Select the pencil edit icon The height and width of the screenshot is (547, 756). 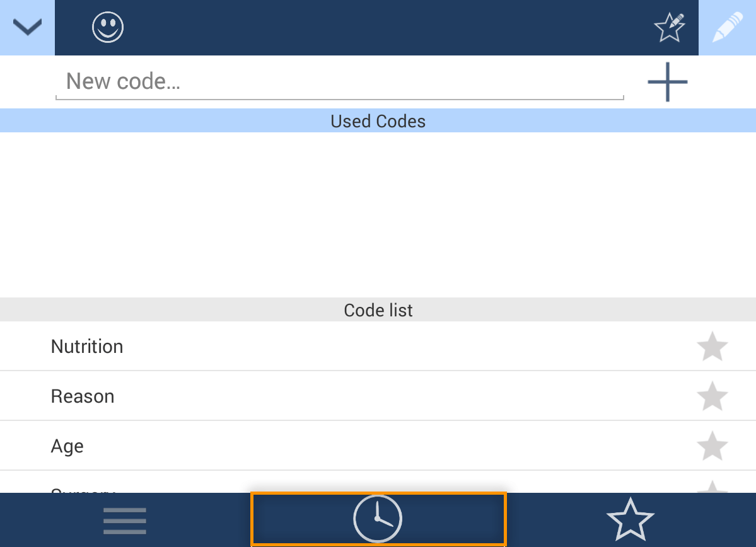(728, 28)
